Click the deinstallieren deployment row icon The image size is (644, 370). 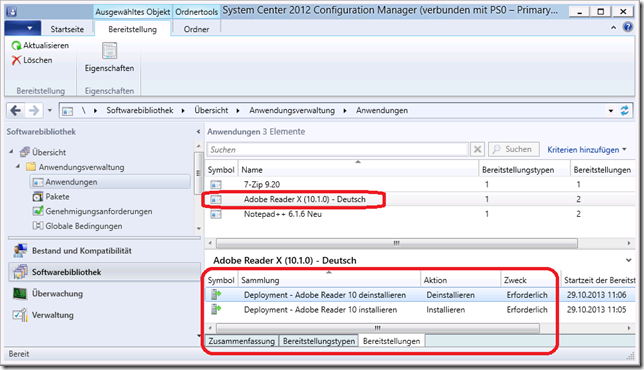216,294
